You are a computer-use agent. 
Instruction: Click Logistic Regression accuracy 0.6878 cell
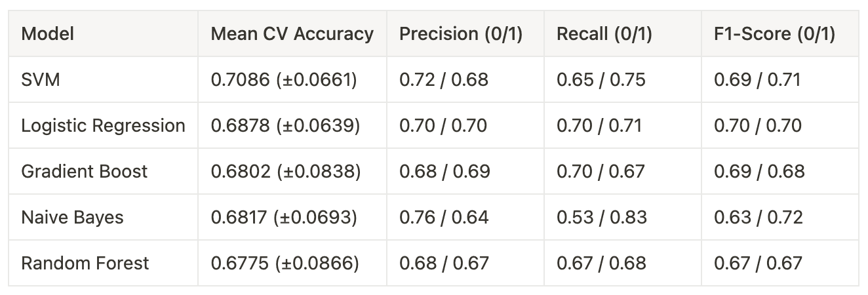(x=285, y=125)
